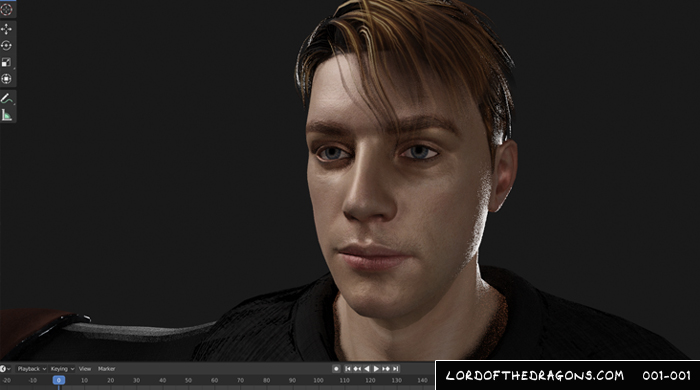Select the Transform tool
The width and height of the screenshot is (700, 390).
[x=6, y=79]
